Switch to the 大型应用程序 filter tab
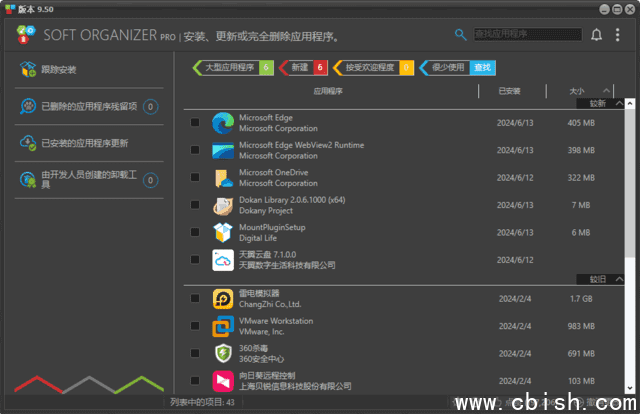Viewport: 640px width, 414px height. (x=225, y=68)
